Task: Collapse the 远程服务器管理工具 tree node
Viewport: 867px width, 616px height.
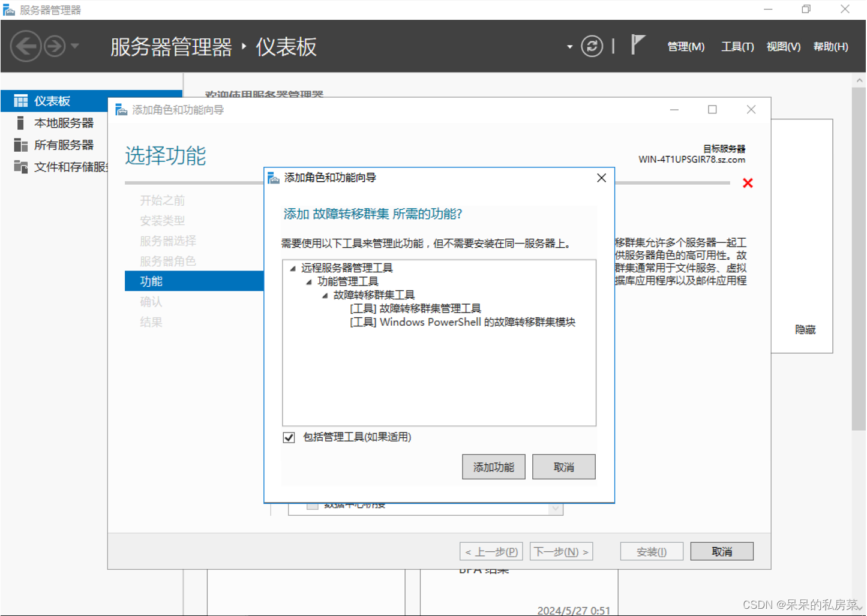Action: (293, 268)
